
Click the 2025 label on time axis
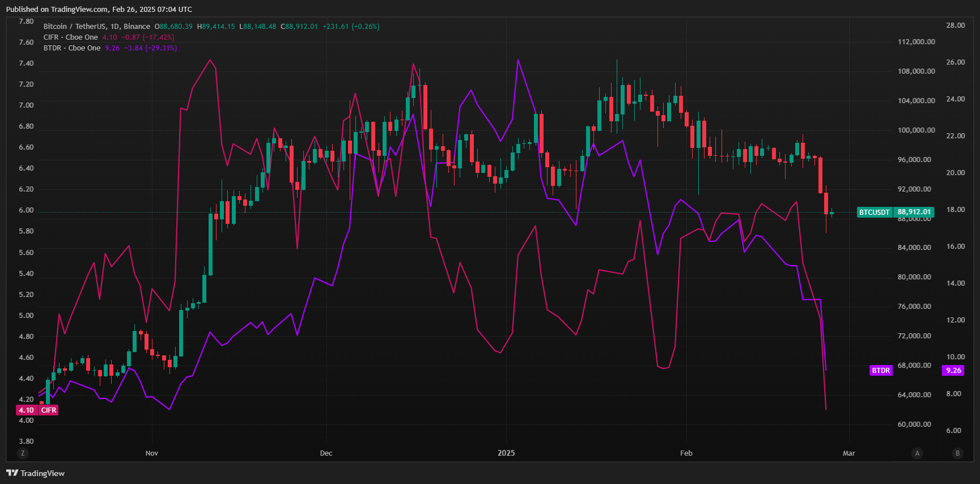pos(506,453)
